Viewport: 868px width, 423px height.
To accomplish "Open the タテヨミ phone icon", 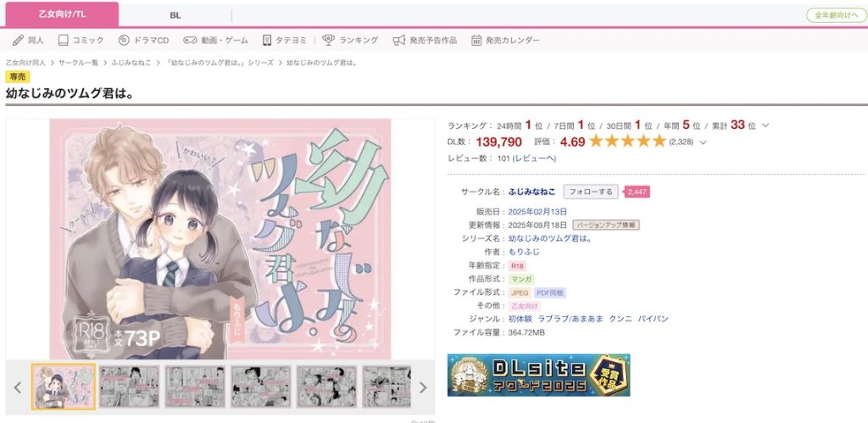I will [267, 40].
